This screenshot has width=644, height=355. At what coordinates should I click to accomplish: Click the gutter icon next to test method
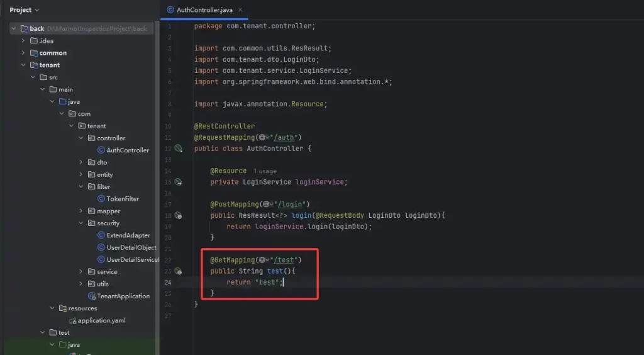[x=178, y=271]
